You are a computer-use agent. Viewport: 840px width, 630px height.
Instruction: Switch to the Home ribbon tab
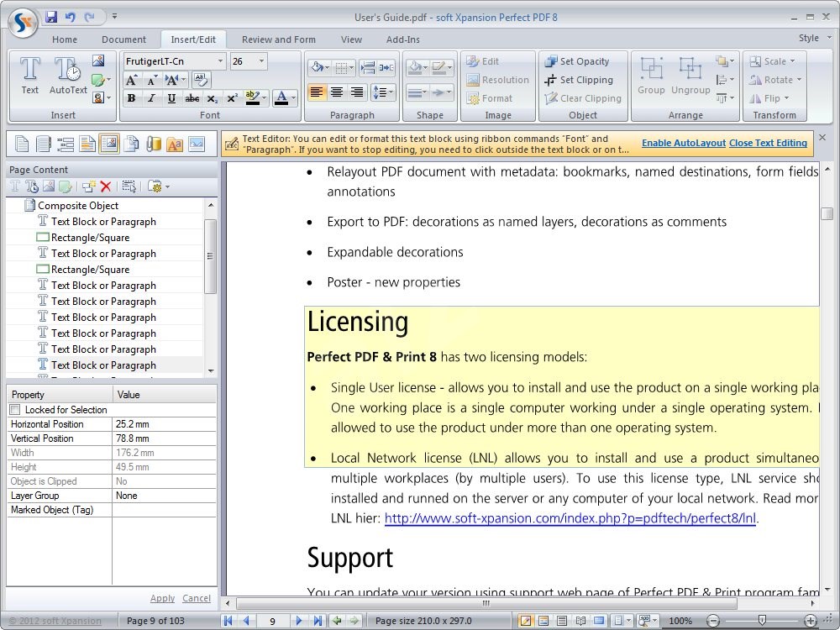click(65, 39)
